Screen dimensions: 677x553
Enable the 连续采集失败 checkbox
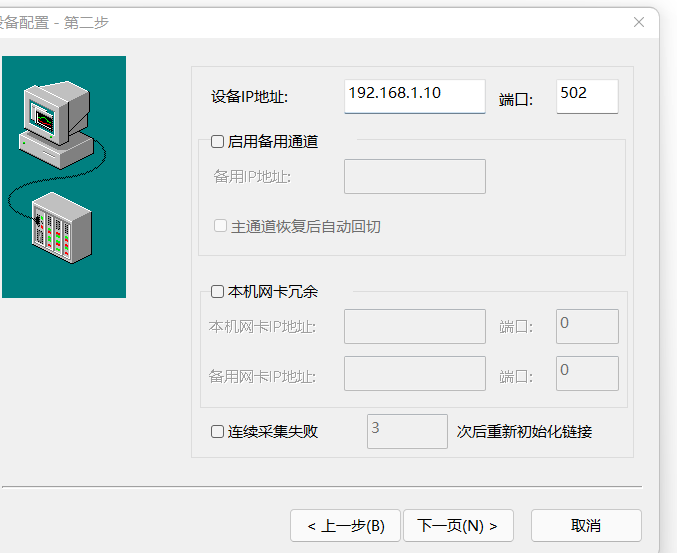[217, 431]
